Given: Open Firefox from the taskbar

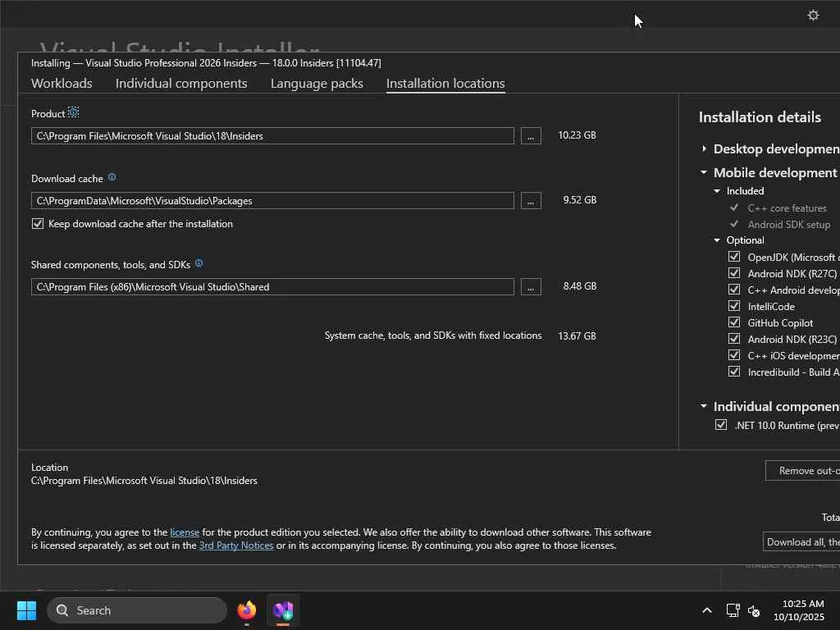Looking at the screenshot, I should coord(246,610).
